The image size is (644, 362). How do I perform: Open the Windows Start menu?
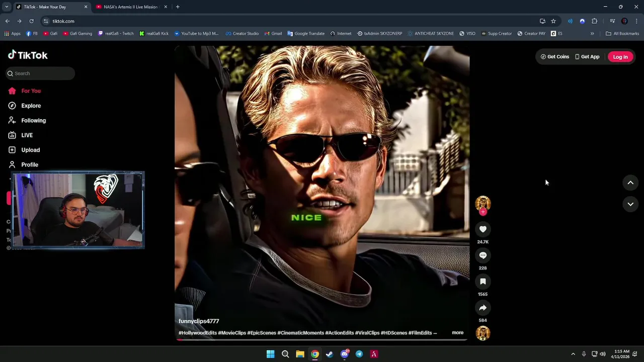pyautogui.click(x=271, y=354)
